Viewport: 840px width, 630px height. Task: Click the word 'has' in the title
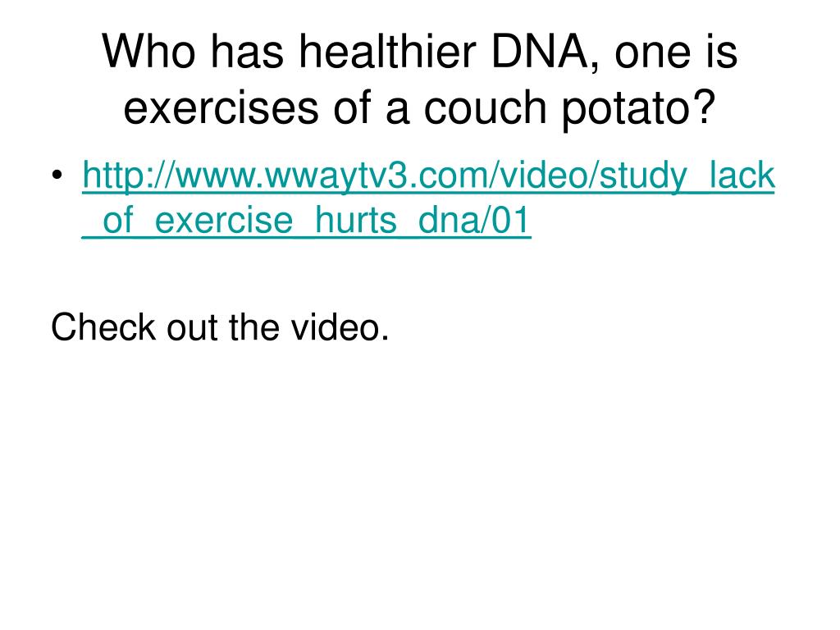(x=247, y=52)
